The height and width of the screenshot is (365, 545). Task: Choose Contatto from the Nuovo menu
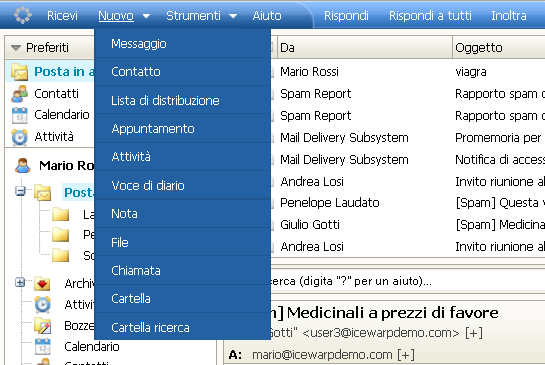tap(182, 72)
